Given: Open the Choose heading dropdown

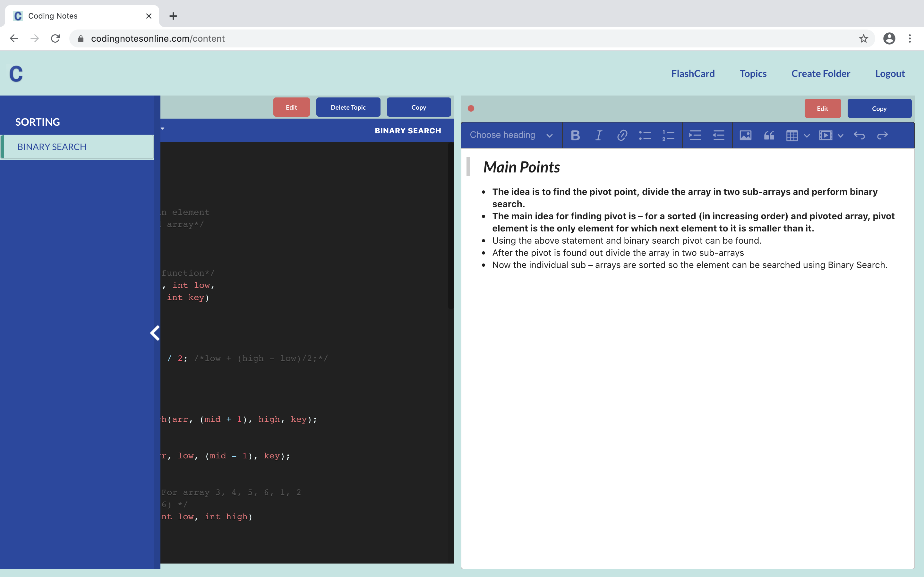Looking at the screenshot, I should [x=510, y=135].
